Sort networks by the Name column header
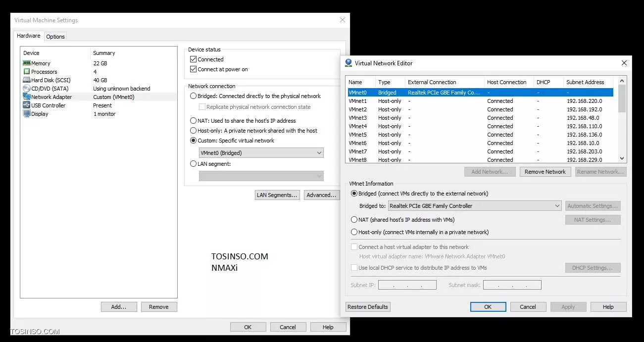Image resolution: width=644 pixels, height=342 pixels. coord(360,82)
